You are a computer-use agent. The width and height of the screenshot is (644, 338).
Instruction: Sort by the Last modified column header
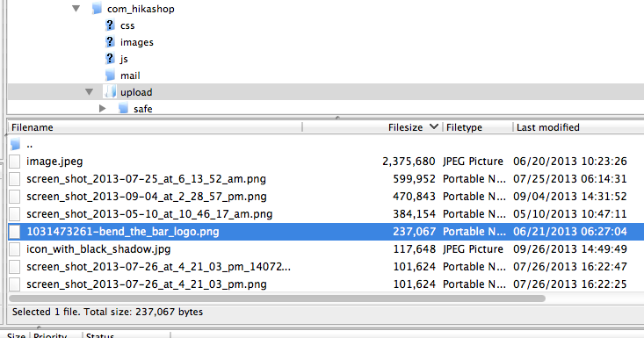click(578, 127)
